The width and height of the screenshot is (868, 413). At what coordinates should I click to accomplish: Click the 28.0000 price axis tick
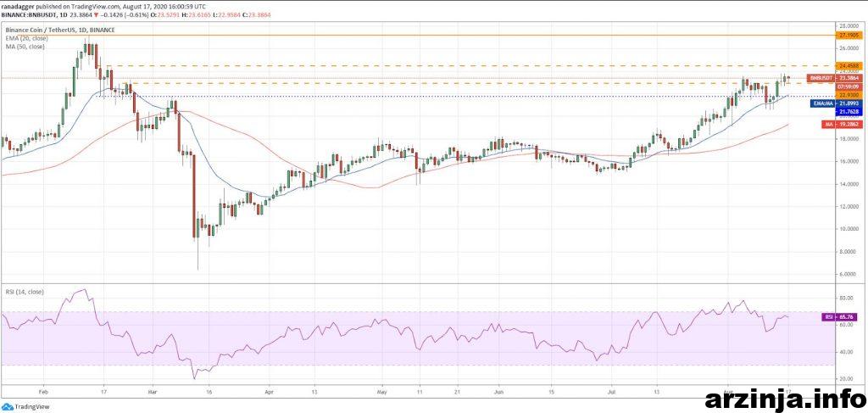849,26
